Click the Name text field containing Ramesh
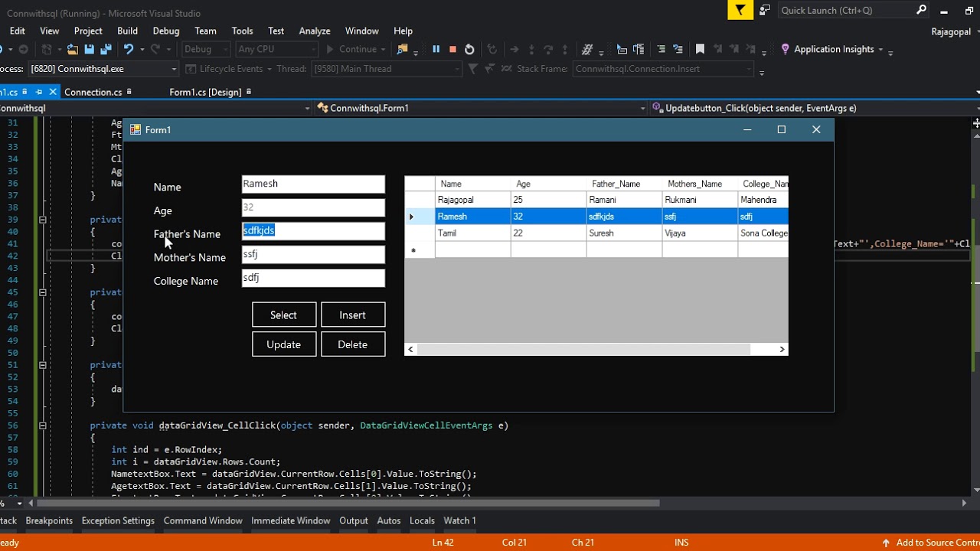 [x=313, y=184]
